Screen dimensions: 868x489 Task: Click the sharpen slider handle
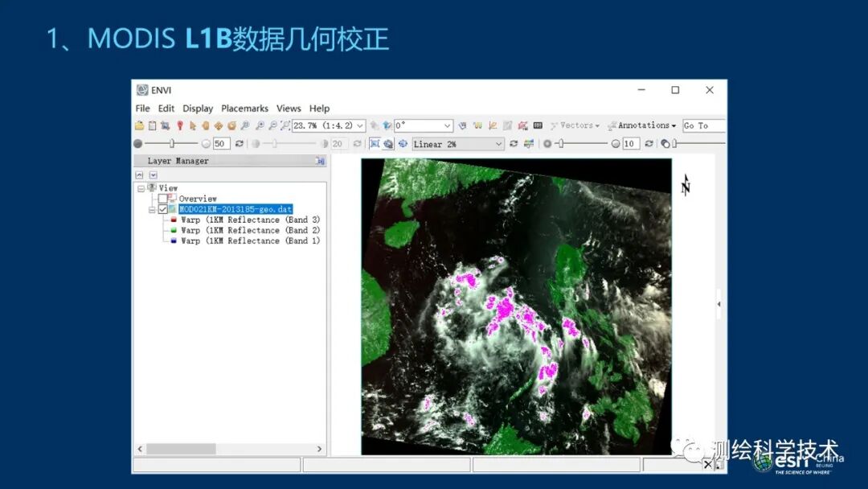[x=561, y=143]
